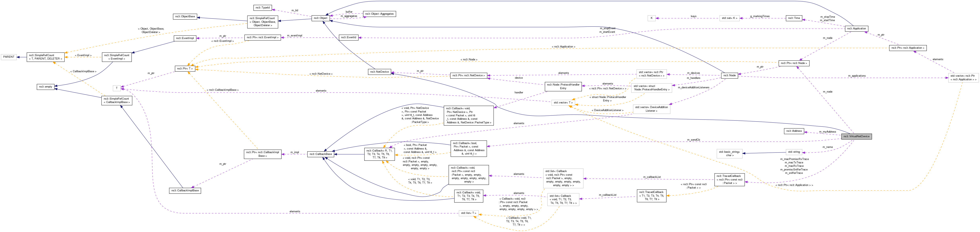Click the template parameter T box
This screenshot has width=980, height=232.
(x=117, y=88)
